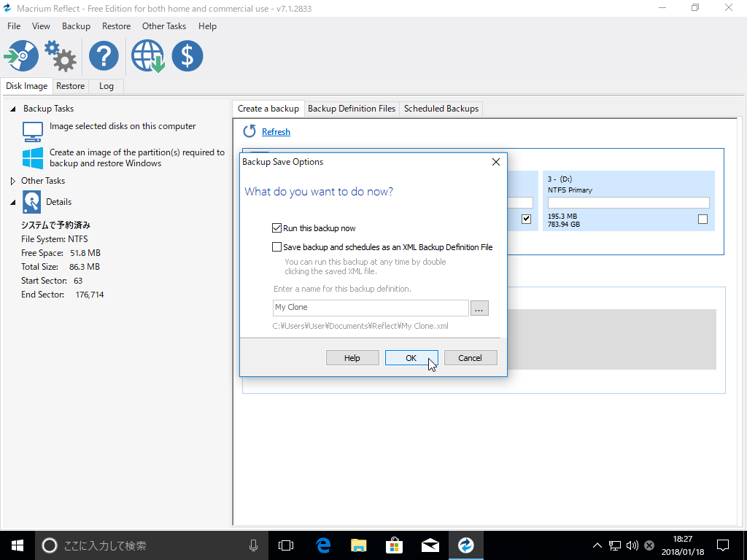Image resolution: width=747 pixels, height=560 pixels.
Task: Show hidden tray icons chevron
Action: [x=597, y=545]
